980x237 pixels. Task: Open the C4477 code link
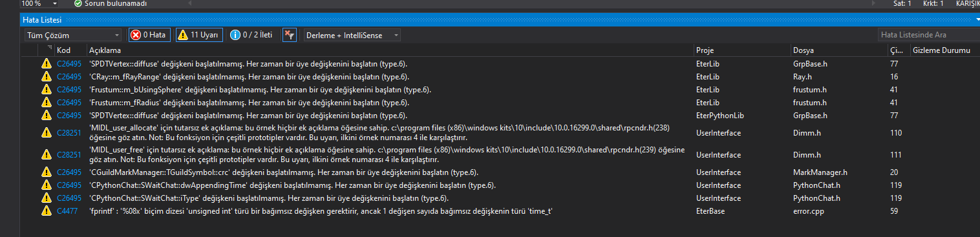67,211
